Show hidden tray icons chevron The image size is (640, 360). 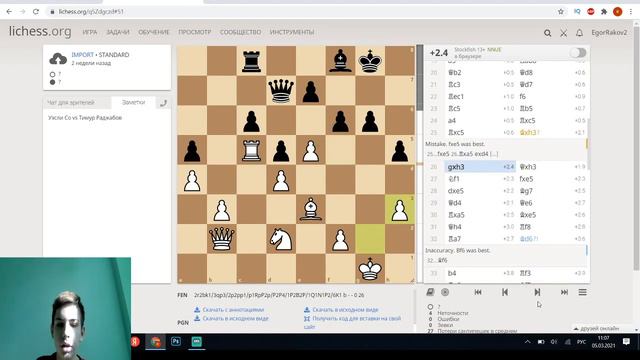(x=527, y=342)
